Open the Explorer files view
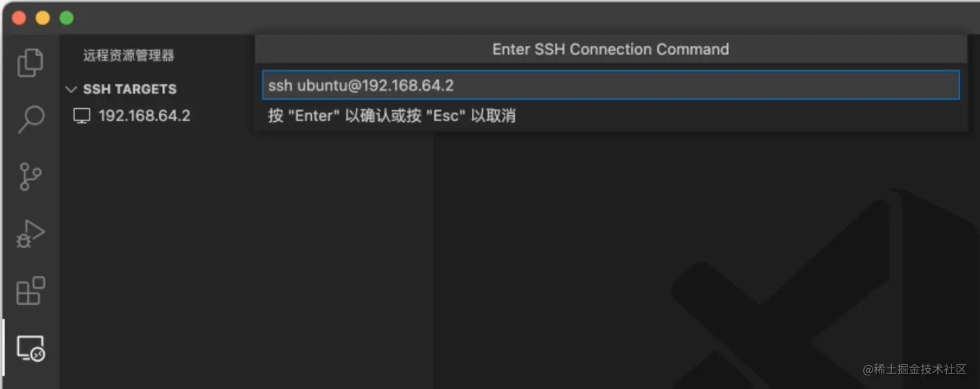 pyautogui.click(x=30, y=63)
